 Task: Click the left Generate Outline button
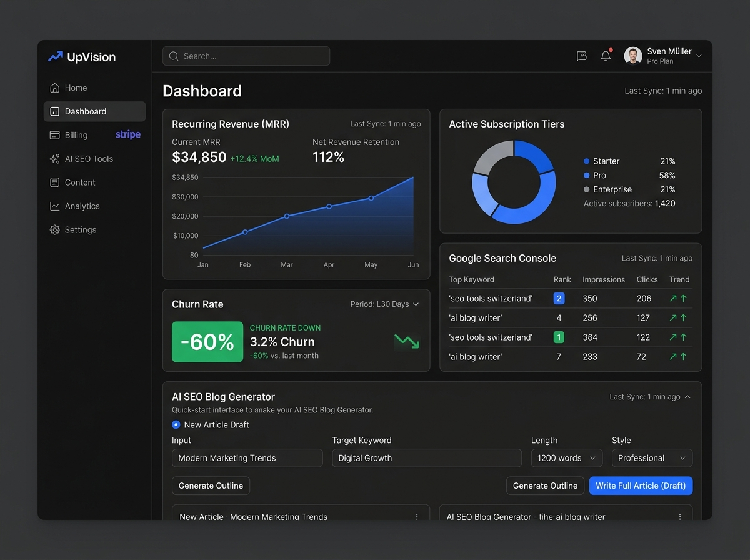pyautogui.click(x=211, y=486)
